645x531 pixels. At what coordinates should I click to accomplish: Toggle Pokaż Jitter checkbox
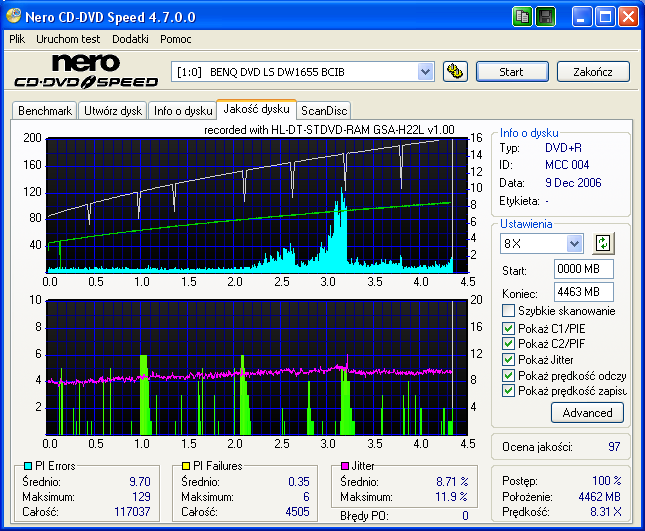509,359
